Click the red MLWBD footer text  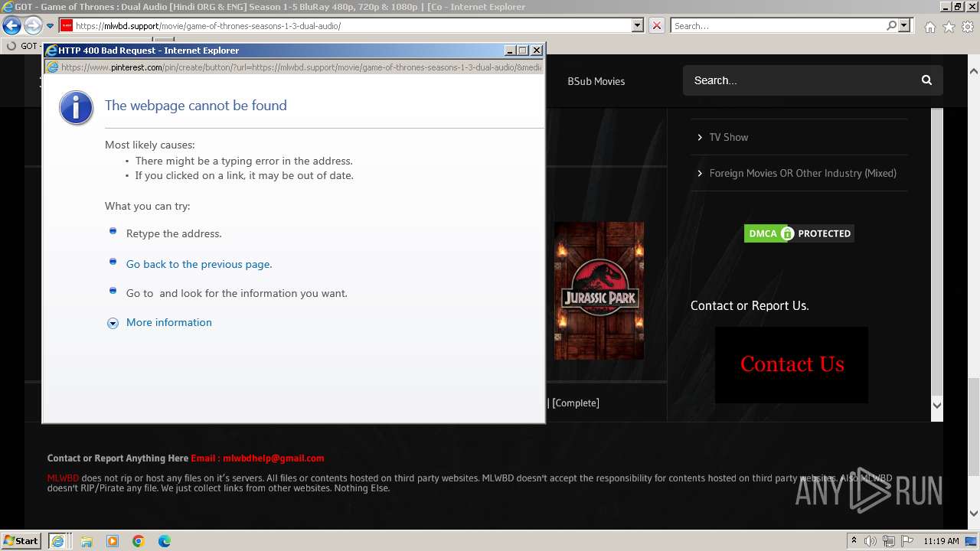63,478
